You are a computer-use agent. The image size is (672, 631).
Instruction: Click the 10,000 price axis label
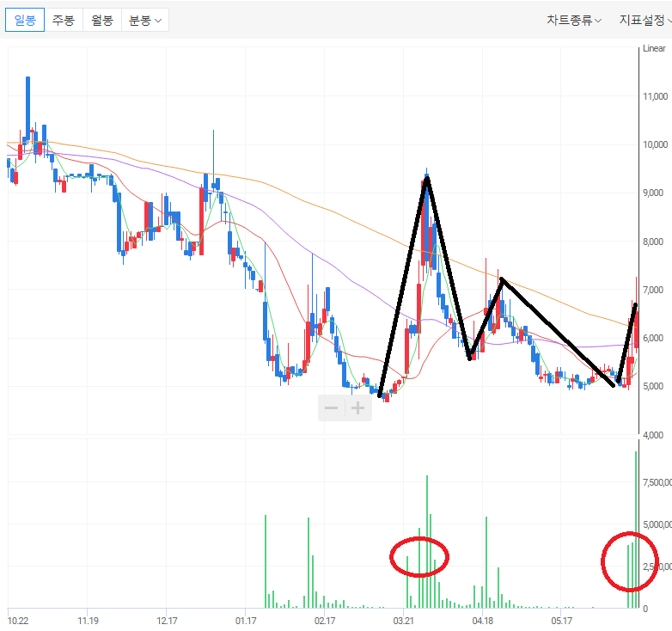point(656,145)
